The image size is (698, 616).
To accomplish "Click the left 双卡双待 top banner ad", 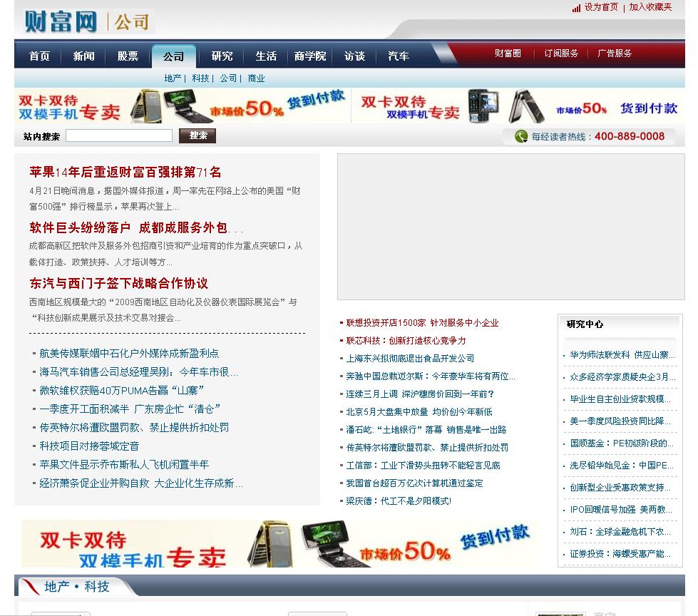I will tap(183, 106).
